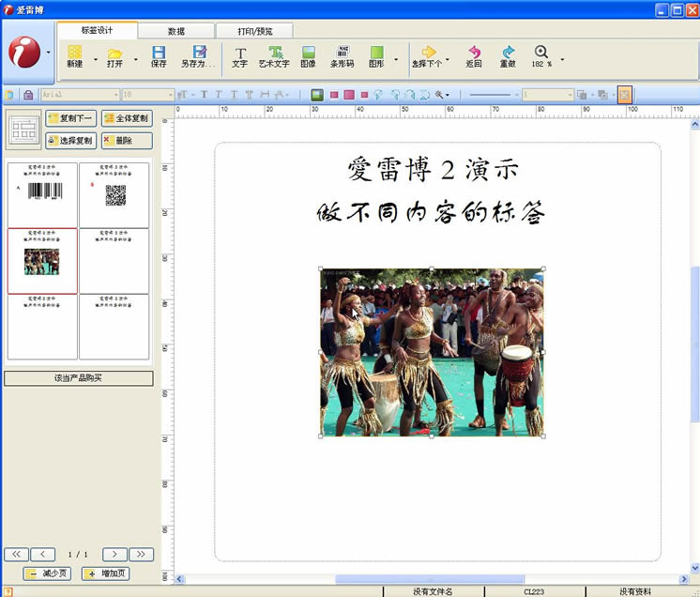This screenshot has width=700, height=597.
Task: Click the help question mark icon in the status bar
Action: pos(8,591)
